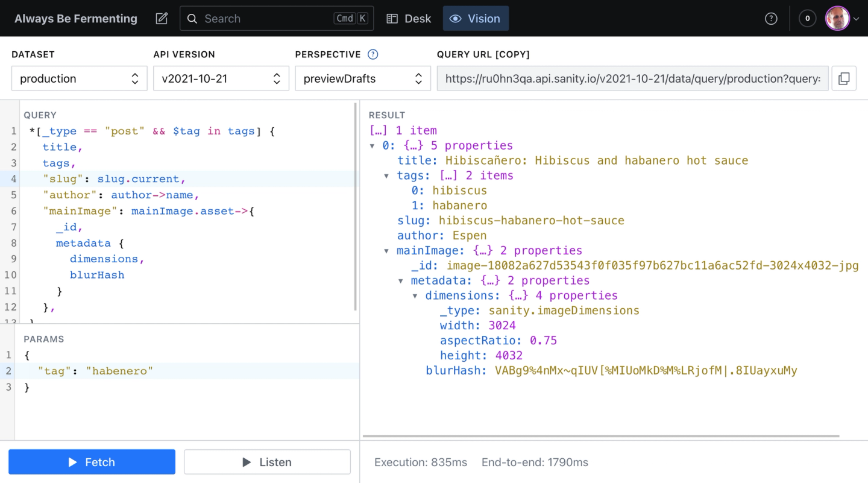Open the user avatar menu chevron
The image size is (868, 483).
pos(856,18)
